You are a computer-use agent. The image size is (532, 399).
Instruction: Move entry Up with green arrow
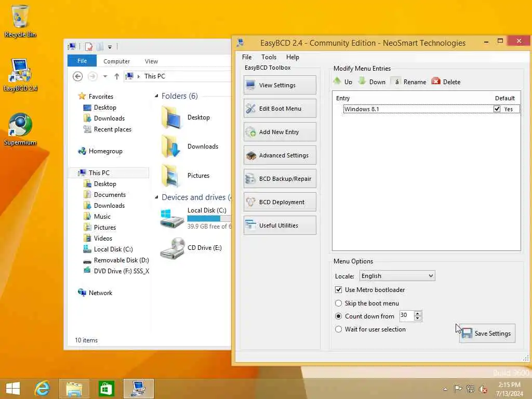click(343, 82)
